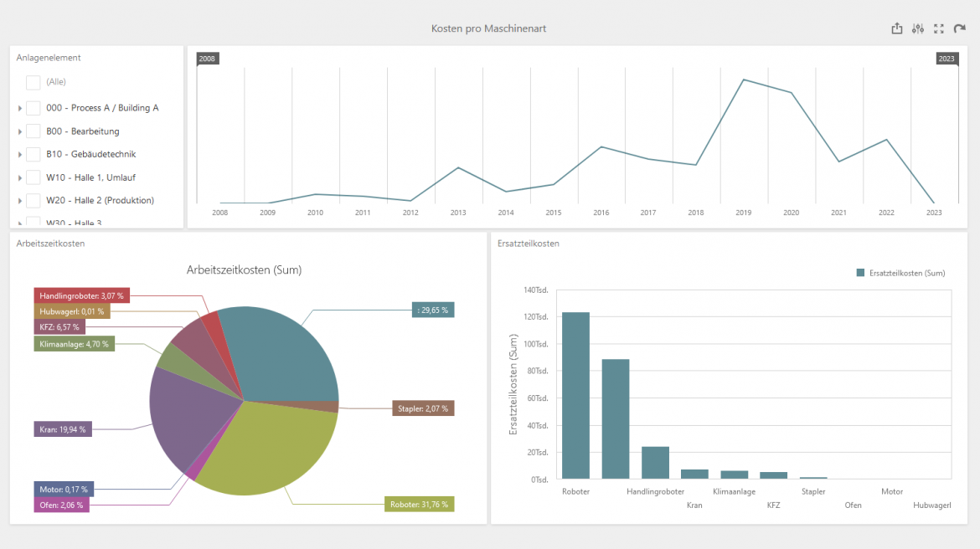Check the (Alle) checkbox in Anlagenelement
980x549 pixels.
(33, 81)
